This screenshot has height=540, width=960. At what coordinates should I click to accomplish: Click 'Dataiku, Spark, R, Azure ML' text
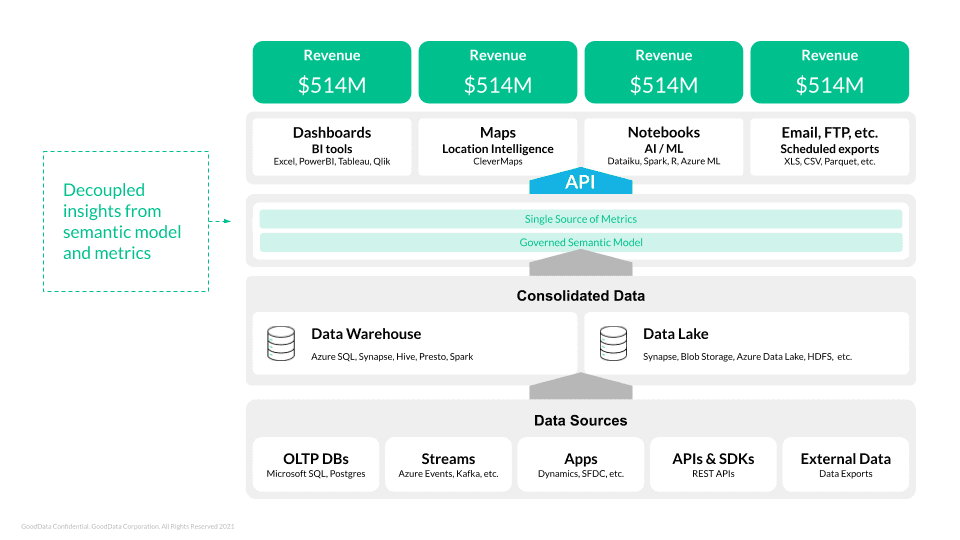click(x=664, y=161)
